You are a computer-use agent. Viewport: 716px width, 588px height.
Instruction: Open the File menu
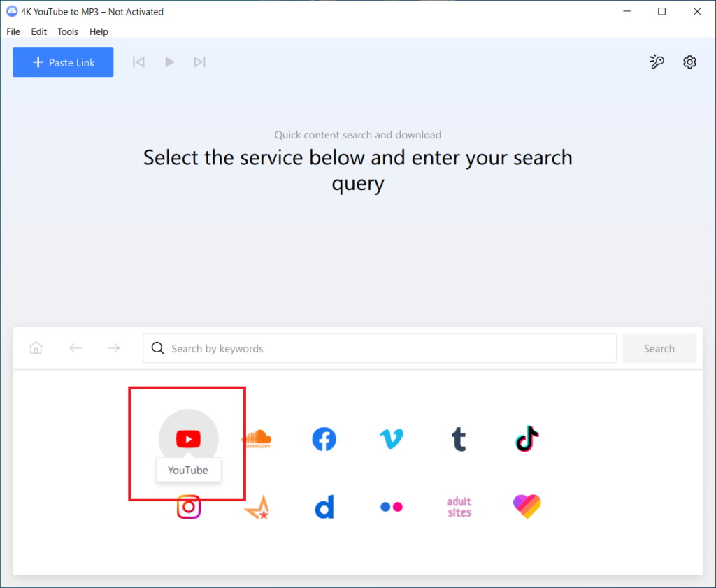pos(13,31)
